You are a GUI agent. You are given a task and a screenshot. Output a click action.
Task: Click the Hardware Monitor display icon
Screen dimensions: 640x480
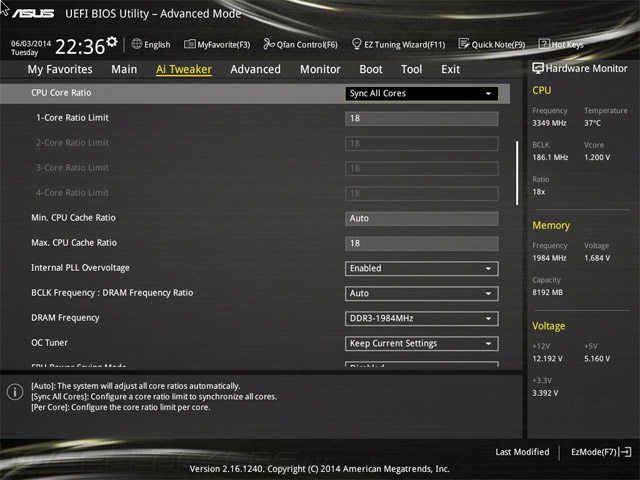(x=538, y=68)
